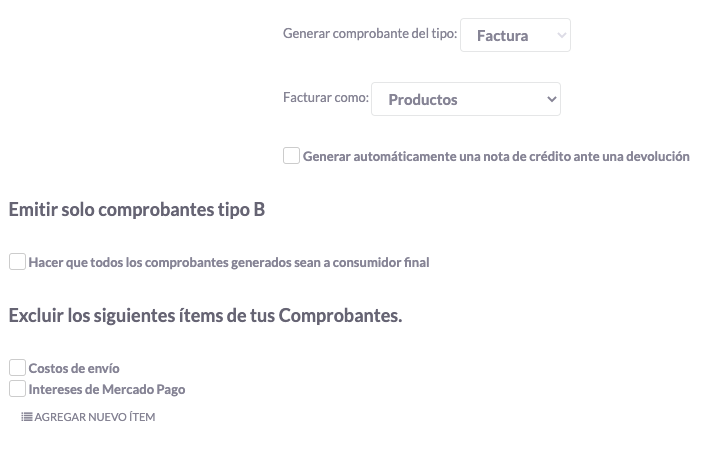The image size is (709, 450).
Task: Check the consumidor final checkbox
Action: click(17, 262)
